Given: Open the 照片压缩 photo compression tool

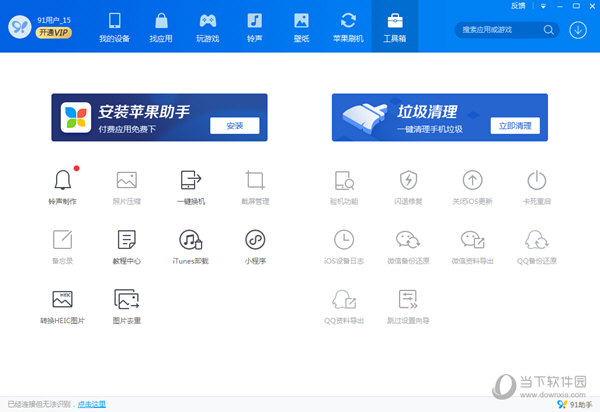Looking at the screenshot, I should [127, 187].
